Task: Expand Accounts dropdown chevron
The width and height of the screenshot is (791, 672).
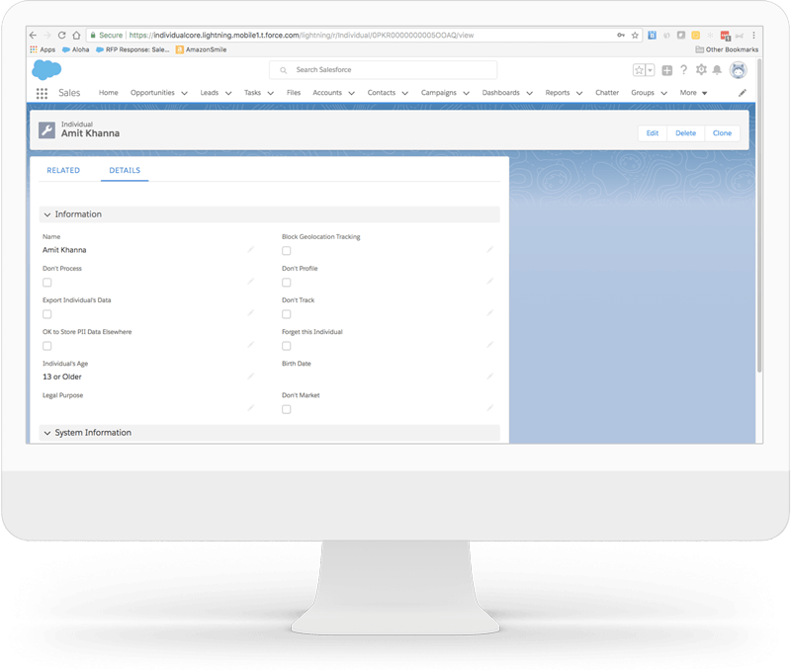Action: pos(352,93)
